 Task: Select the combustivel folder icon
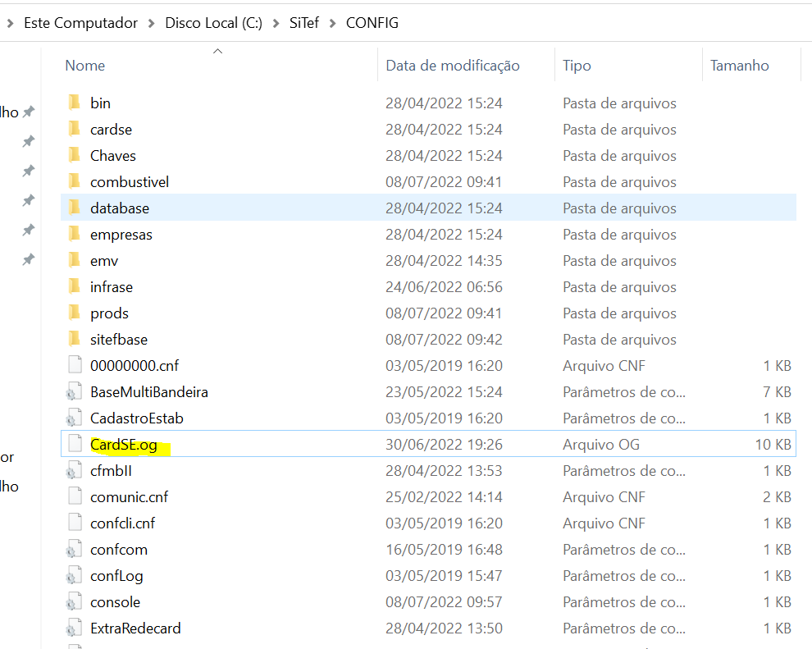coord(75,181)
